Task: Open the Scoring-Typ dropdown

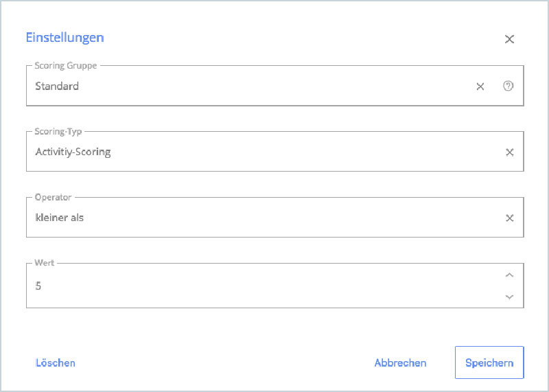Action: 264,152
